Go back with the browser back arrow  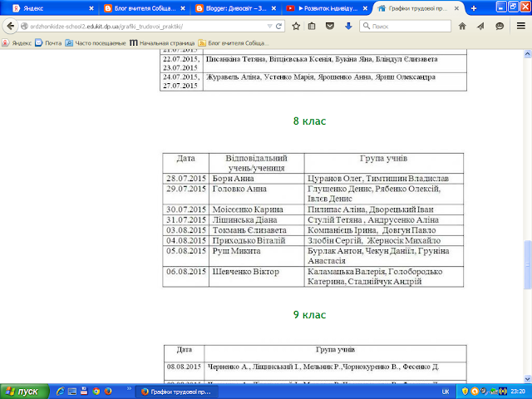coord(11,26)
